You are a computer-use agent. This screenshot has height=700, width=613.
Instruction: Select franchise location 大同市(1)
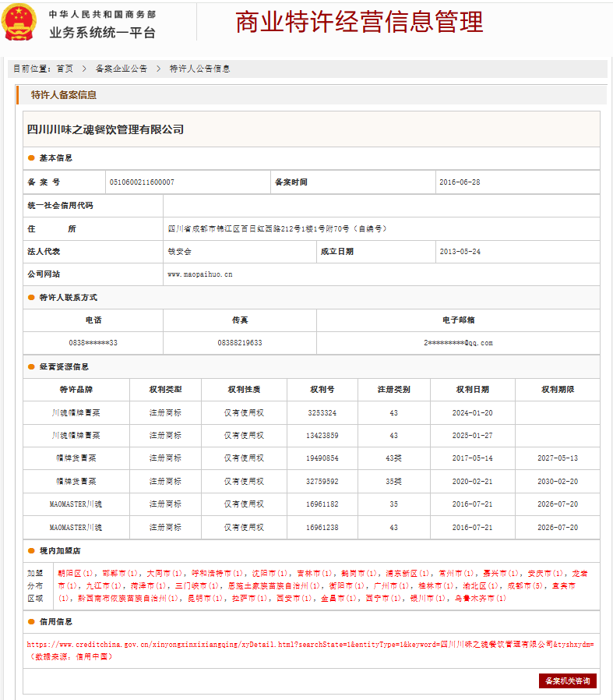(165, 574)
